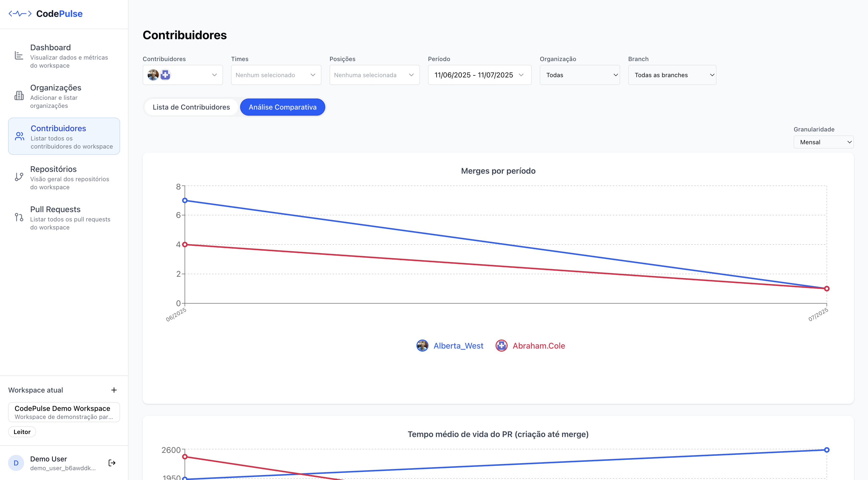Log out using the exit icon
This screenshot has width=868, height=480.
coord(112,463)
